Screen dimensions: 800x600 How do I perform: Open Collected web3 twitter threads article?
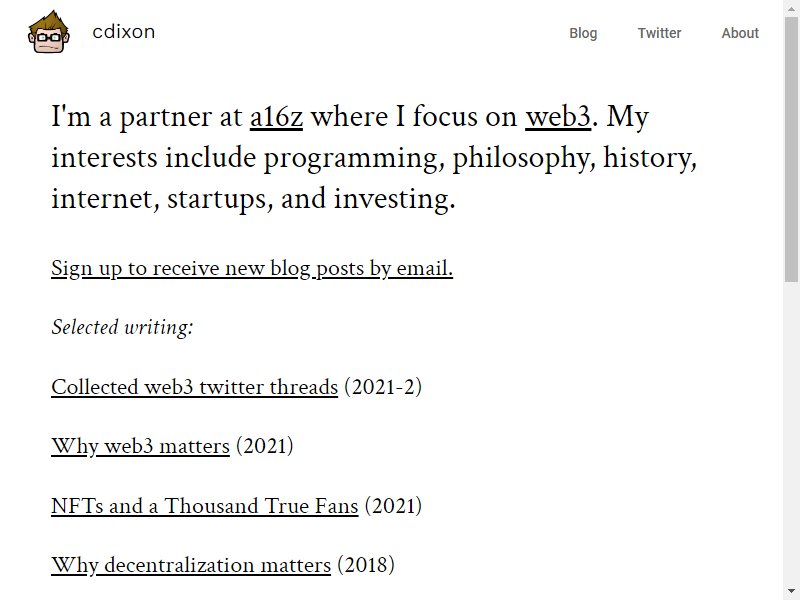pos(194,387)
